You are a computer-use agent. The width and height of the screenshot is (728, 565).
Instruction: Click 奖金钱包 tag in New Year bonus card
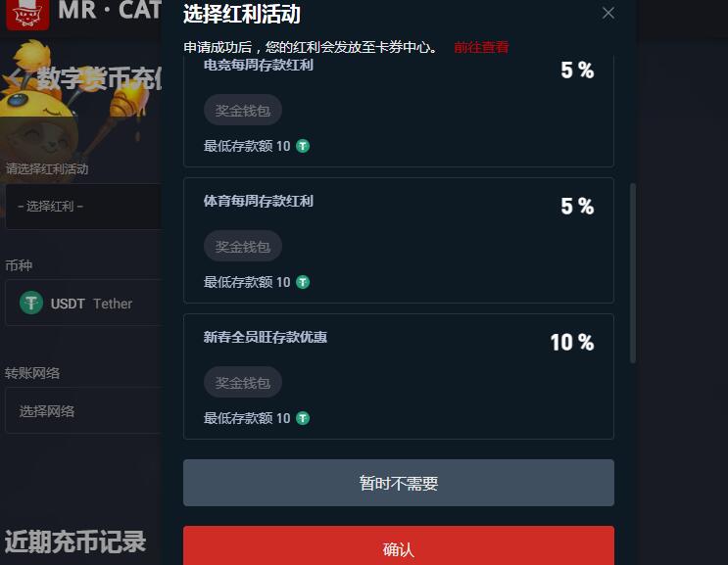pyautogui.click(x=243, y=382)
